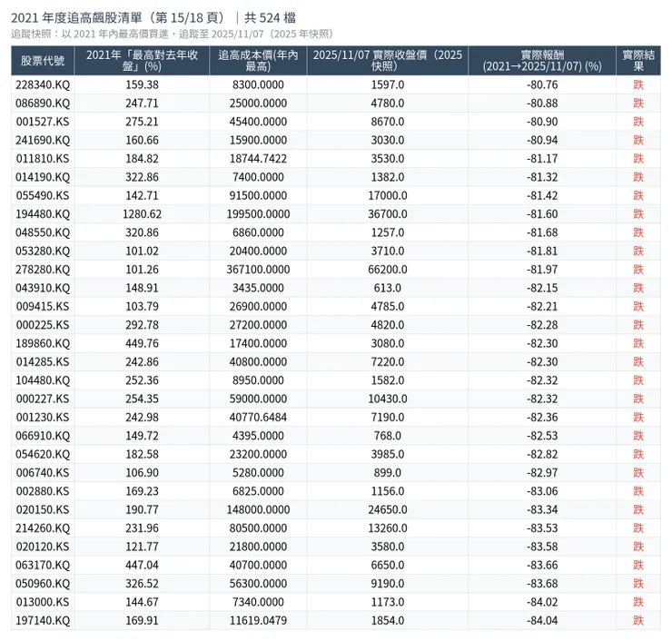Click the 跌 result for 228340.KQ
The image size is (672, 641).
pos(638,84)
